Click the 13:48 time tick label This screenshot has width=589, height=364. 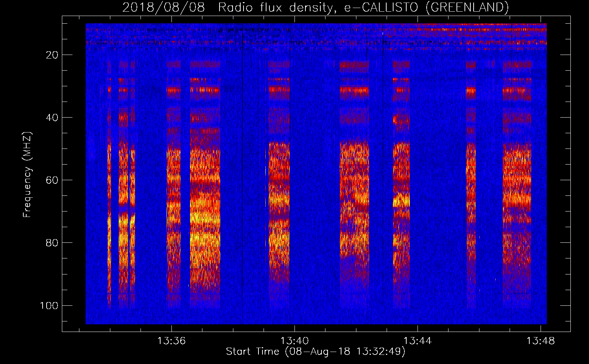(x=541, y=341)
